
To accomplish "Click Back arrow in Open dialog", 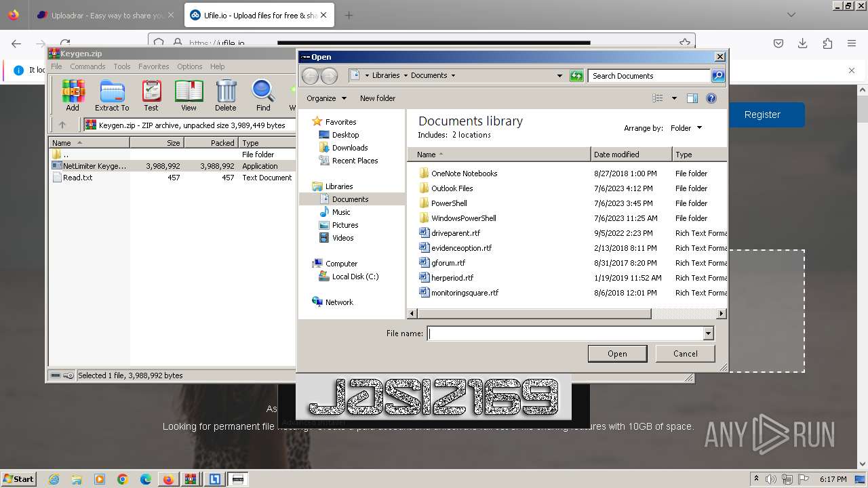I will pyautogui.click(x=310, y=76).
